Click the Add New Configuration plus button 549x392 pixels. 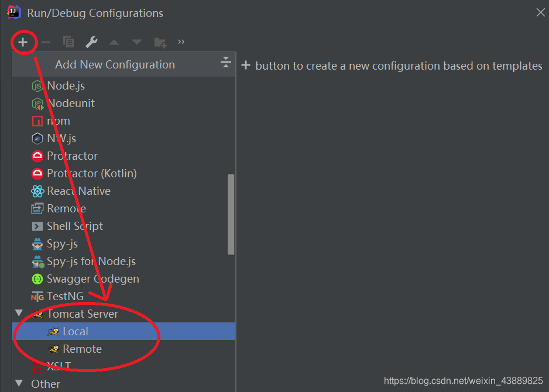(x=23, y=42)
